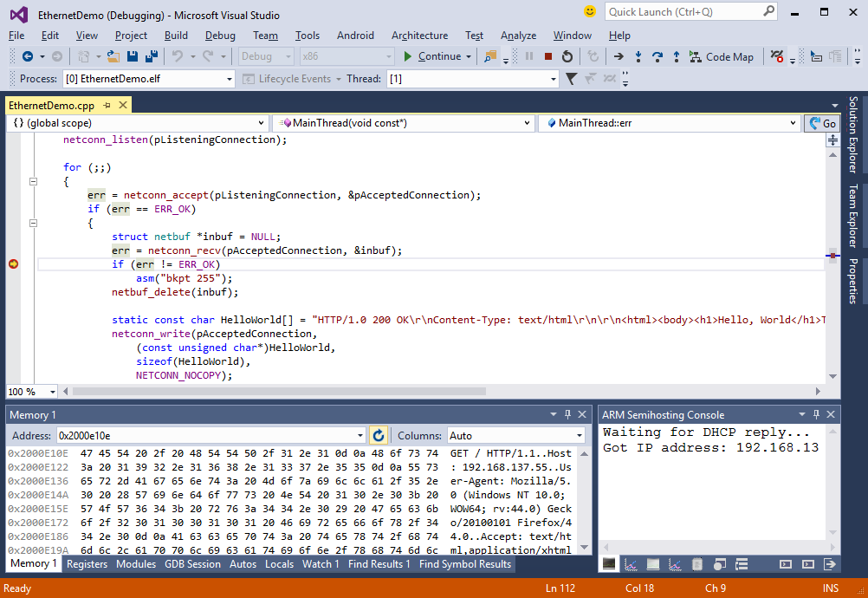Click the Navigate Backward arrow icon
The width and height of the screenshot is (868, 598).
pos(27,56)
